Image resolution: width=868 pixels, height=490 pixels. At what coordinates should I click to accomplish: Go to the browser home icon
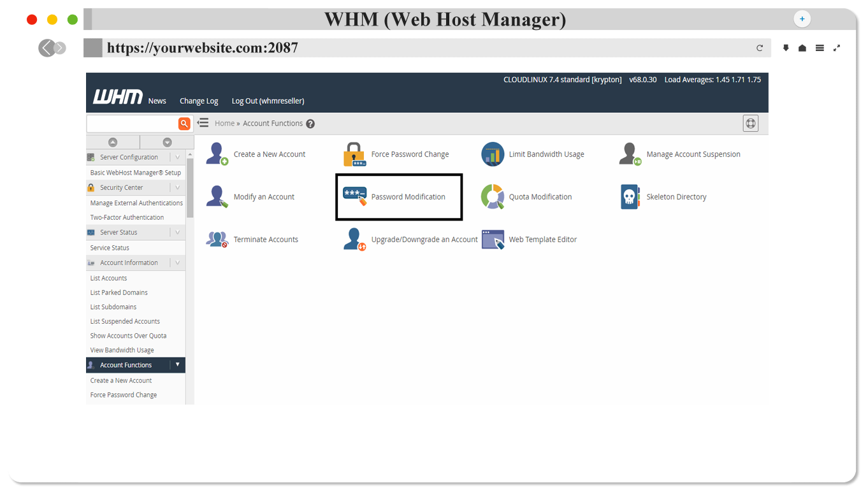pyautogui.click(x=802, y=48)
